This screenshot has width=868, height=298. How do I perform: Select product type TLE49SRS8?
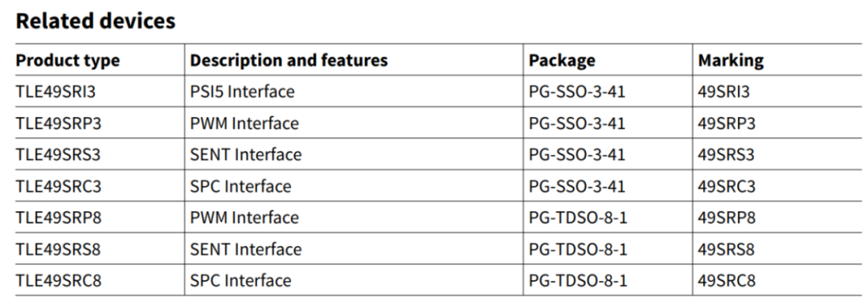[x=58, y=249]
